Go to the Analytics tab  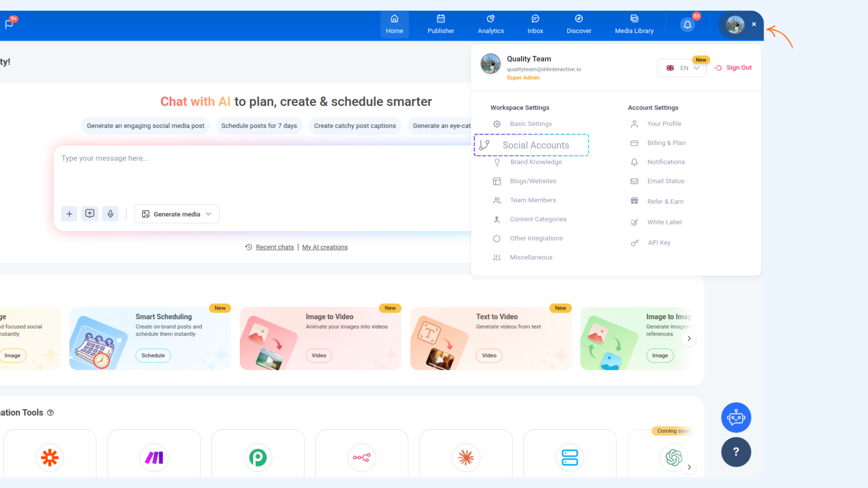491,24
